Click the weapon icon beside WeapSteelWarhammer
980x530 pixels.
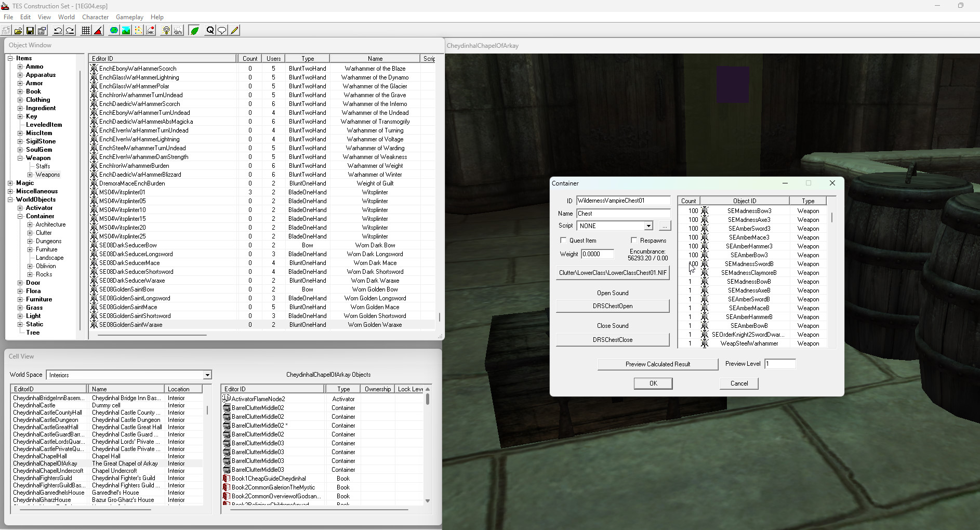[705, 343]
